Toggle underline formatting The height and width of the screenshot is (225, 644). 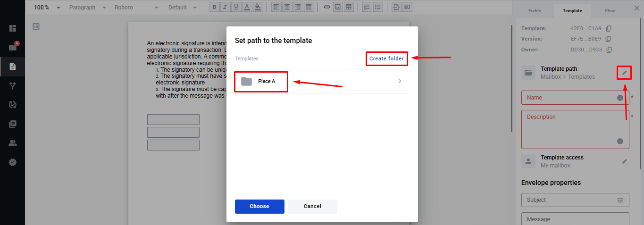[236, 7]
